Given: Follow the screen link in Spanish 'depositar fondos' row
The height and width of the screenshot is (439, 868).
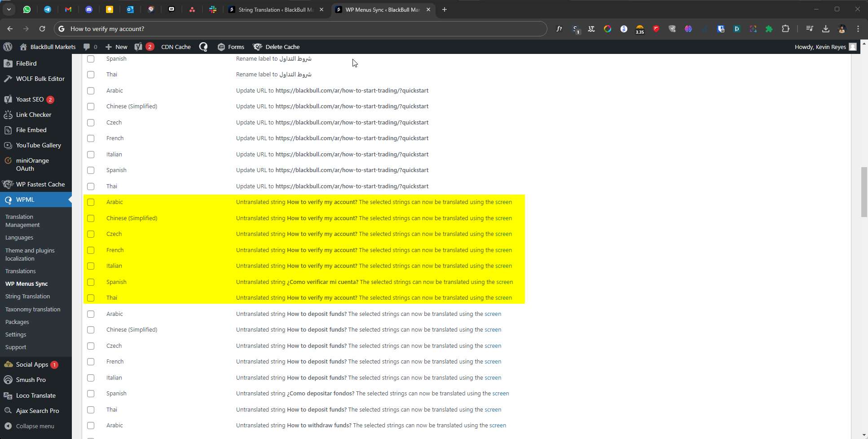Looking at the screenshot, I should tap(501, 394).
